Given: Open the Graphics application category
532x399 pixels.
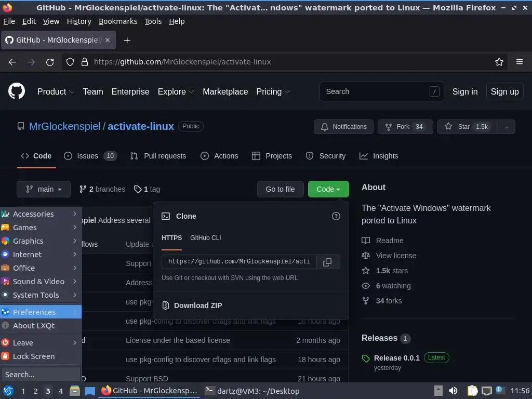Looking at the screenshot, I should pyautogui.click(x=41, y=241).
